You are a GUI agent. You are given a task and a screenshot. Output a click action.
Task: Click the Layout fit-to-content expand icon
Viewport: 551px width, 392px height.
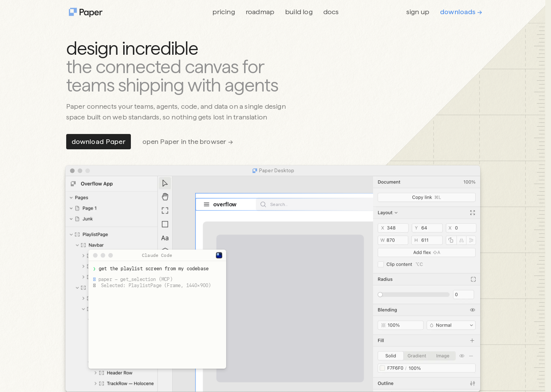point(473,213)
